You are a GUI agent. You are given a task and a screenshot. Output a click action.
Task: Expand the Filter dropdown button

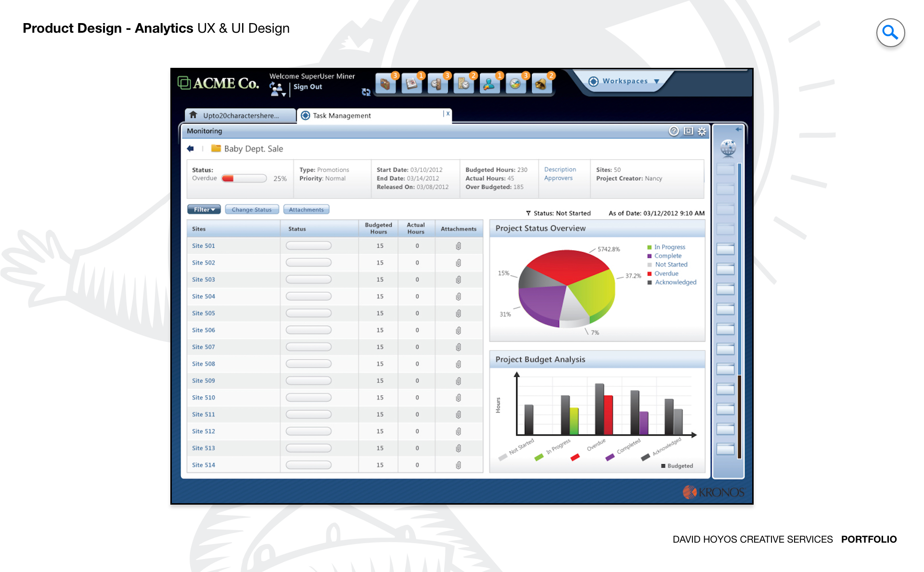[204, 209]
